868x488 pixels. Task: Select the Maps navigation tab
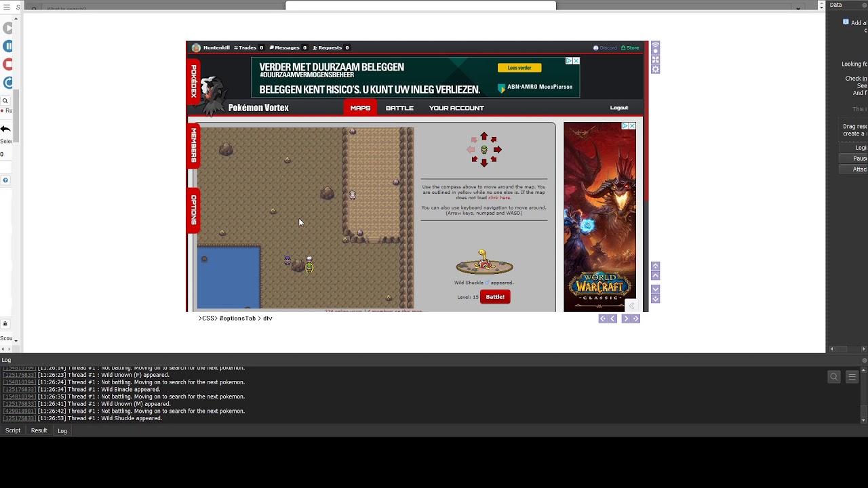point(360,108)
